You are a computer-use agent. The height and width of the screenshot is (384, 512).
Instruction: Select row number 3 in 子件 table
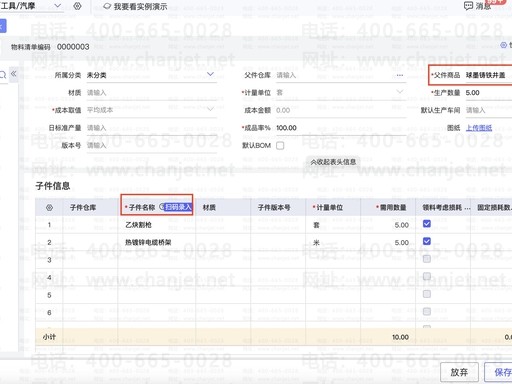point(49,260)
